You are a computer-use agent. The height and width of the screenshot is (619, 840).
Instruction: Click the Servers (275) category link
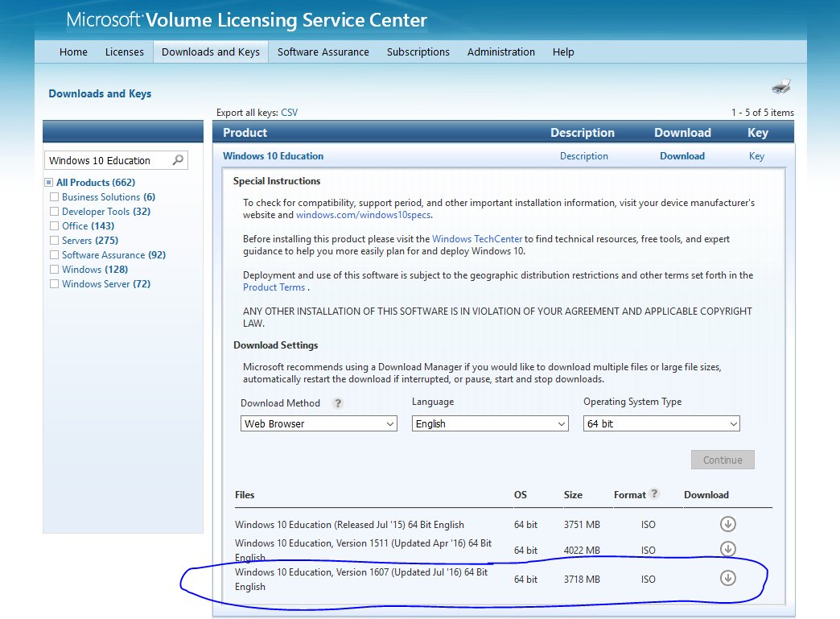[90, 240]
